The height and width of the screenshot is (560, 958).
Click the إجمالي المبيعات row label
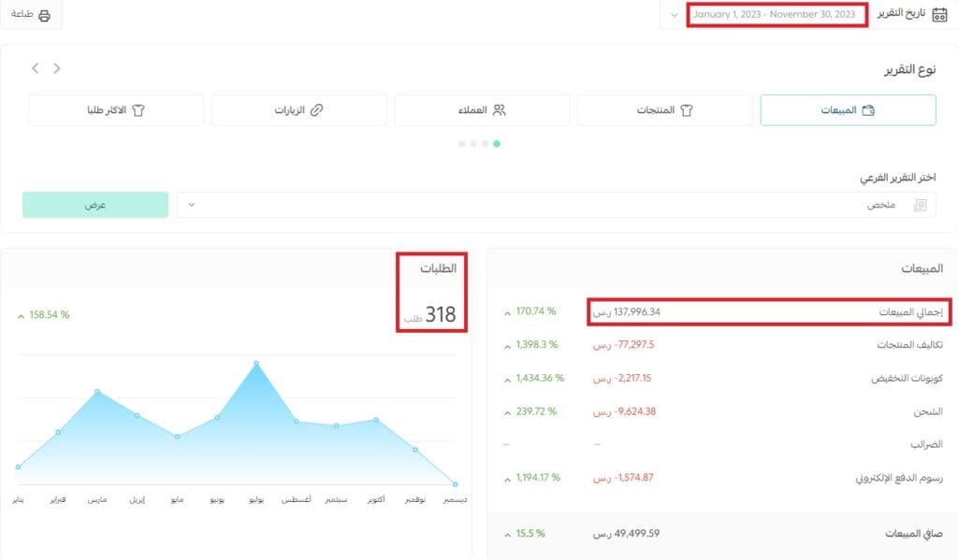tap(911, 312)
